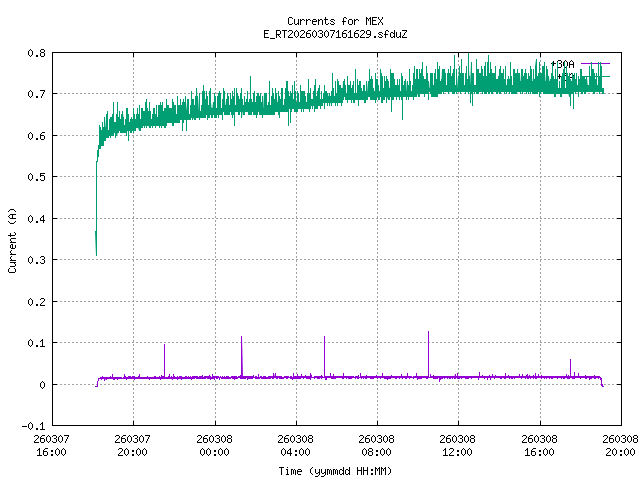Click the 0.5 y-axis tick label
640x480 pixels.
[35, 177]
